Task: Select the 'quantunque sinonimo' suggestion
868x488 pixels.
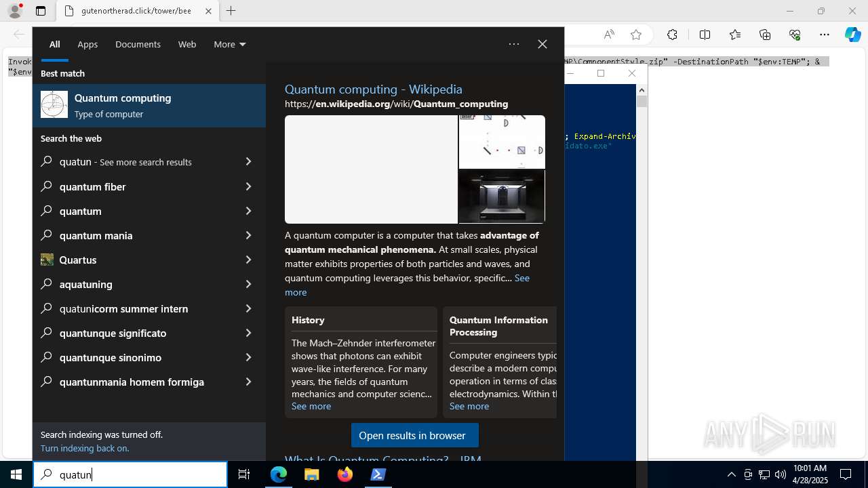Action: pos(149,357)
